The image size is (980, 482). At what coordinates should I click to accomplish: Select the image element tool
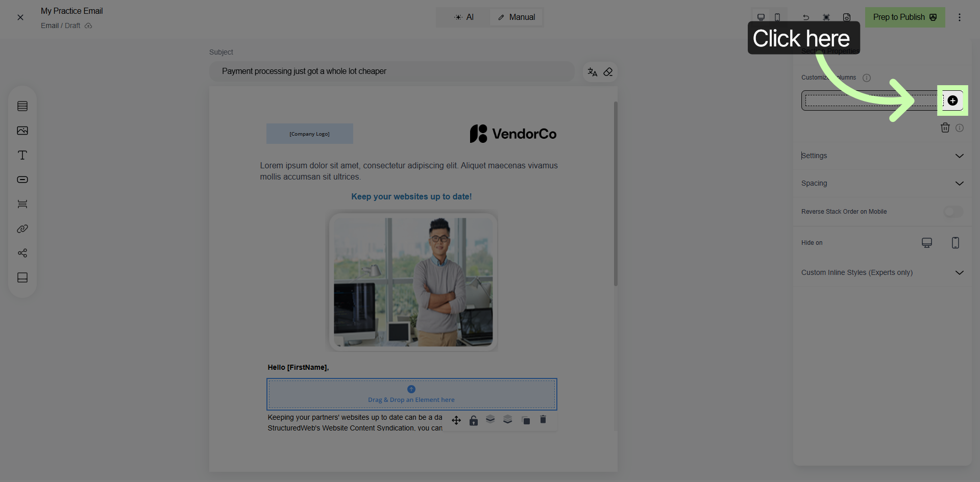point(22,131)
